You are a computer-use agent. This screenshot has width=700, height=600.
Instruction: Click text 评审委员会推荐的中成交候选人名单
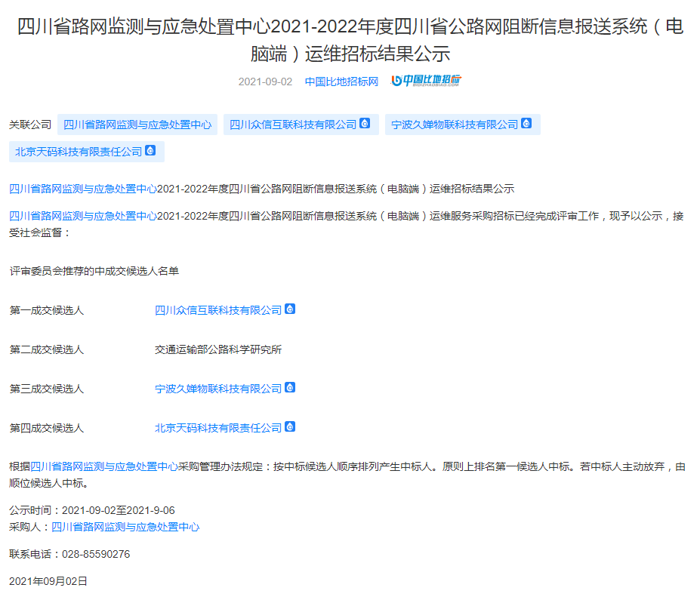94,271
